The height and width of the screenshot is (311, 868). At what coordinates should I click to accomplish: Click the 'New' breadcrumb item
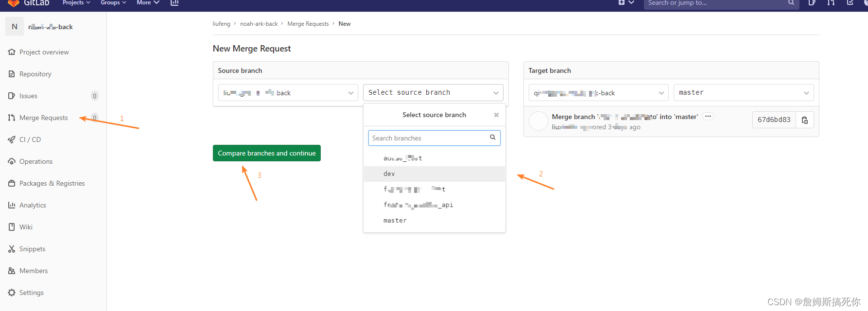click(x=345, y=24)
